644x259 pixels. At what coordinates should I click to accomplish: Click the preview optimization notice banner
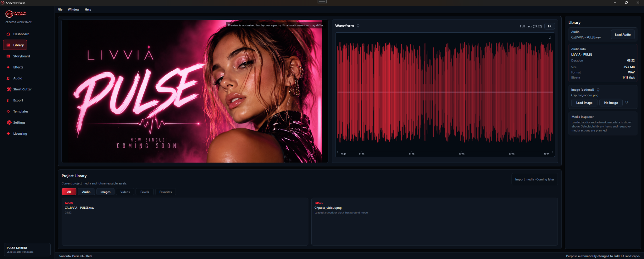pos(275,25)
